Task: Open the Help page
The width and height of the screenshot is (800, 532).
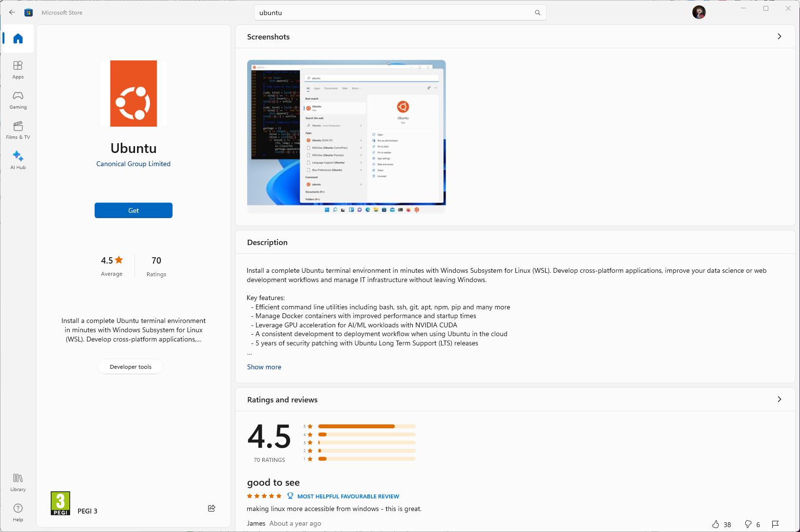Action: (x=18, y=513)
